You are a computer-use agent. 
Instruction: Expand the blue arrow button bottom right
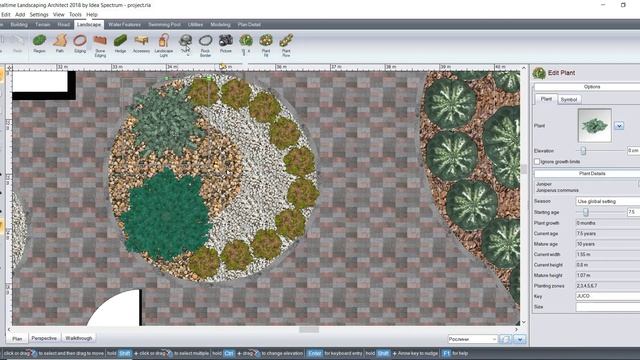(x=520, y=339)
